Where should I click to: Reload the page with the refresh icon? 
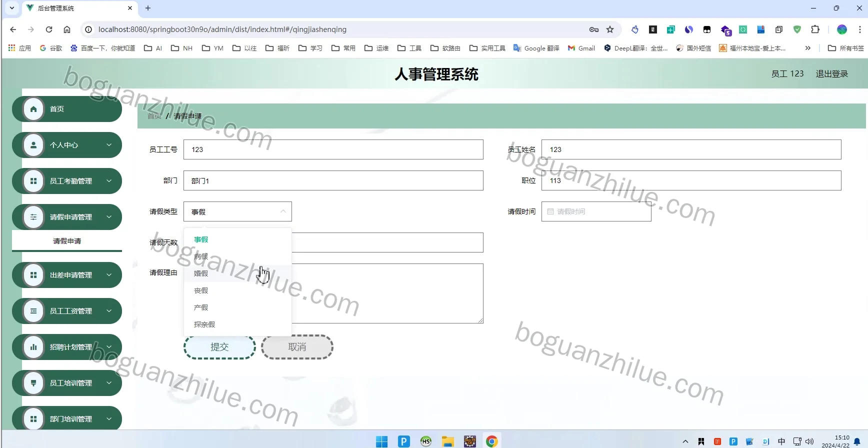[49, 29]
